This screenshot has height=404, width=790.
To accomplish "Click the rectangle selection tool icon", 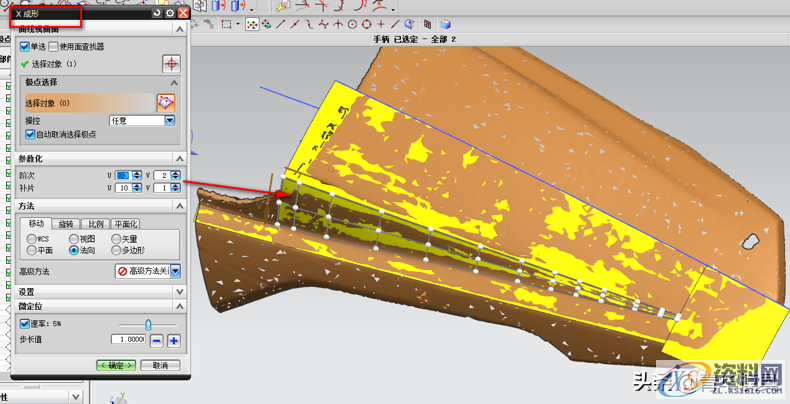I will [227, 24].
